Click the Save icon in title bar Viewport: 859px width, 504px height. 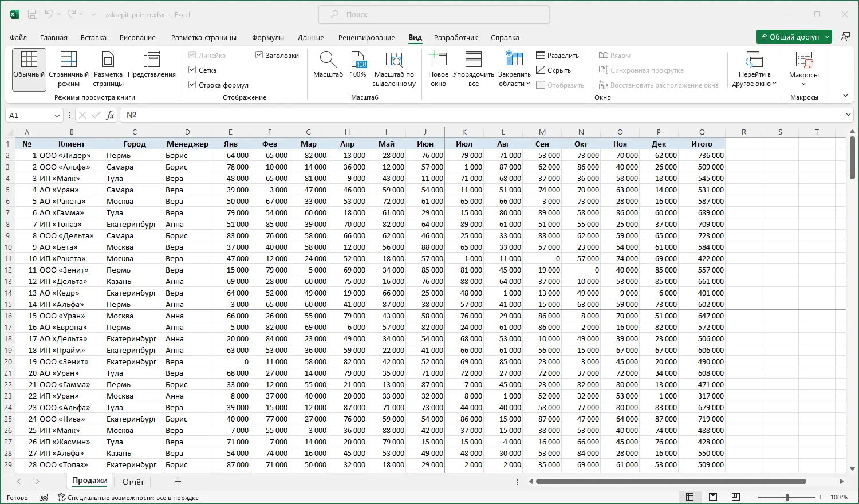[x=33, y=14]
